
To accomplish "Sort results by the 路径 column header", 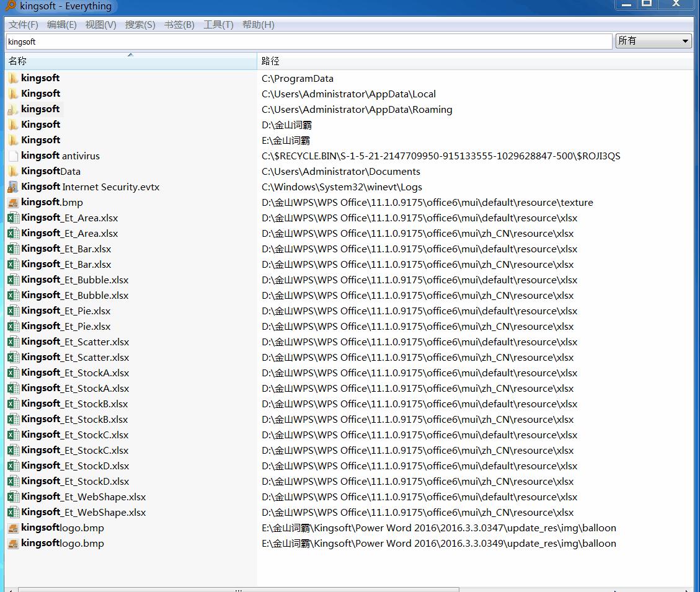I will (475, 61).
